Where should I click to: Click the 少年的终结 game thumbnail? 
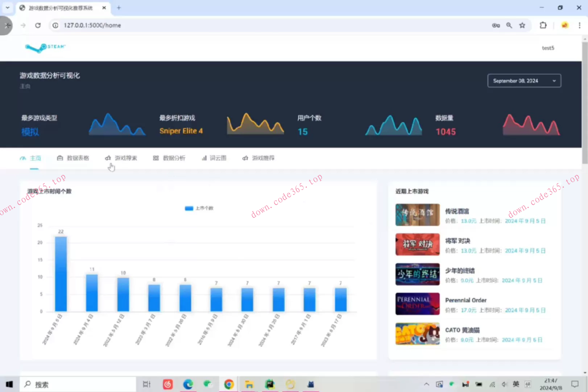click(x=418, y=274)
